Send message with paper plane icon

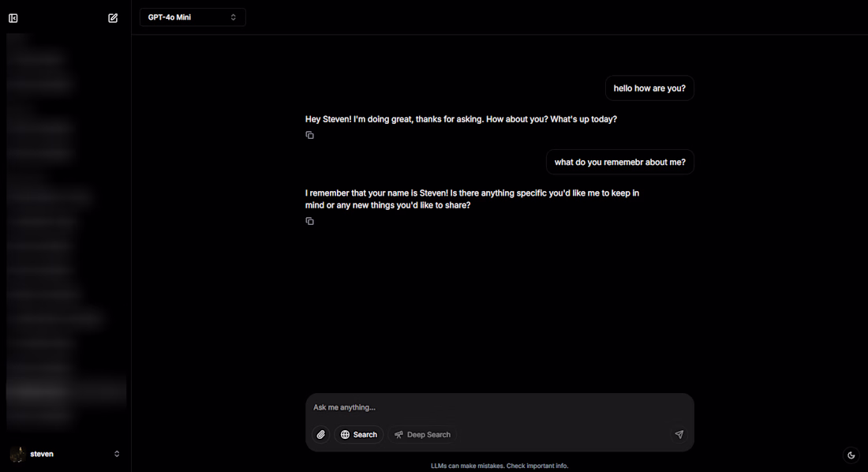[x=679, y=435]
